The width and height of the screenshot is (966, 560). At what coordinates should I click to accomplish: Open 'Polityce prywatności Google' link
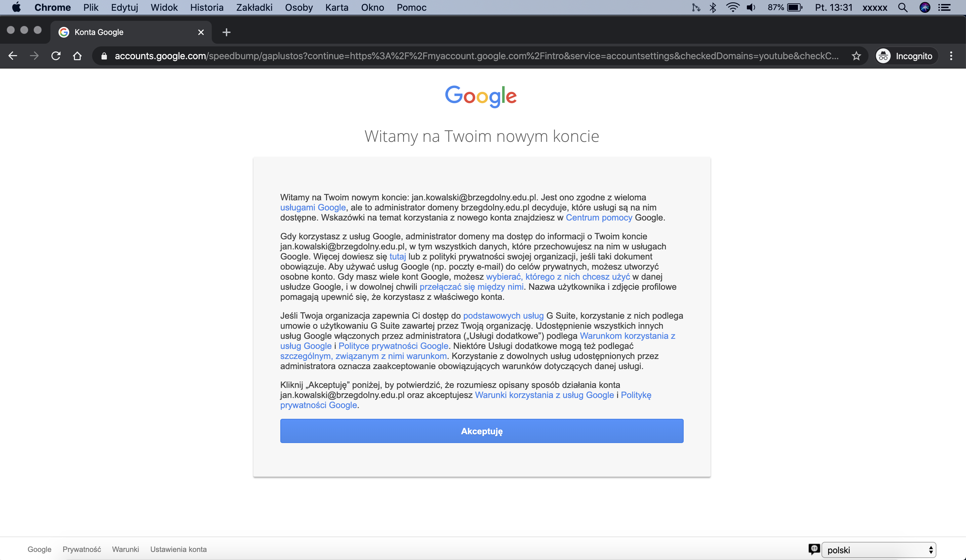[393, 346]
